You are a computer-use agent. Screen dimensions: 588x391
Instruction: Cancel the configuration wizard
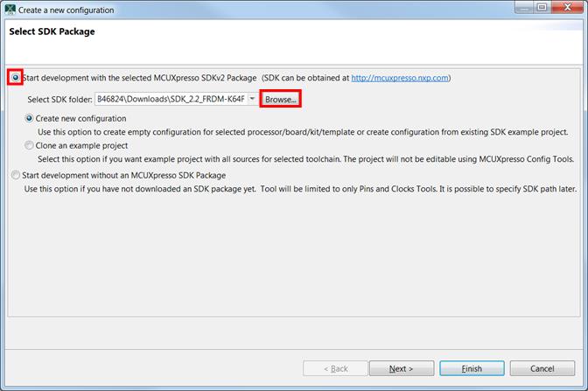pos(542,368)
